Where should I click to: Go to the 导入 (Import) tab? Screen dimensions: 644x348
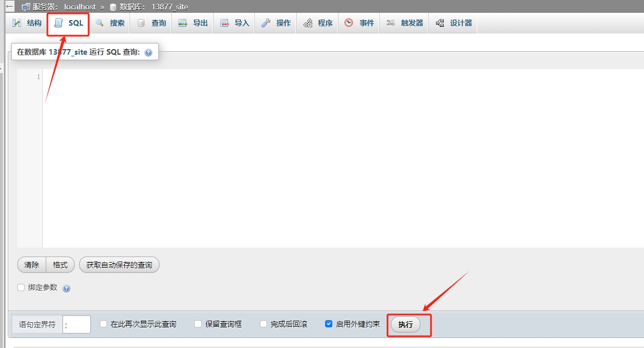pos(235,23)
